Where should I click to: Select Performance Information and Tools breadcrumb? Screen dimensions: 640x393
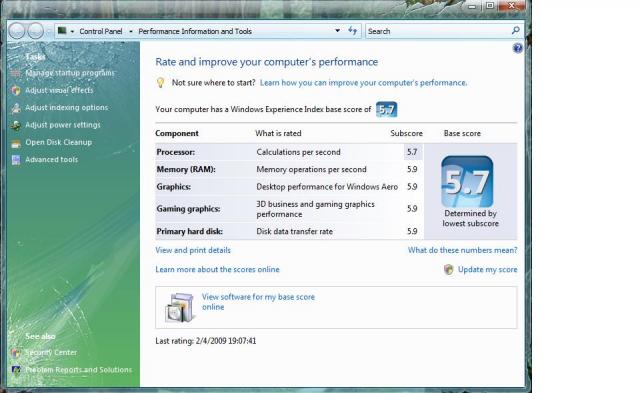(x=195, y=31)
